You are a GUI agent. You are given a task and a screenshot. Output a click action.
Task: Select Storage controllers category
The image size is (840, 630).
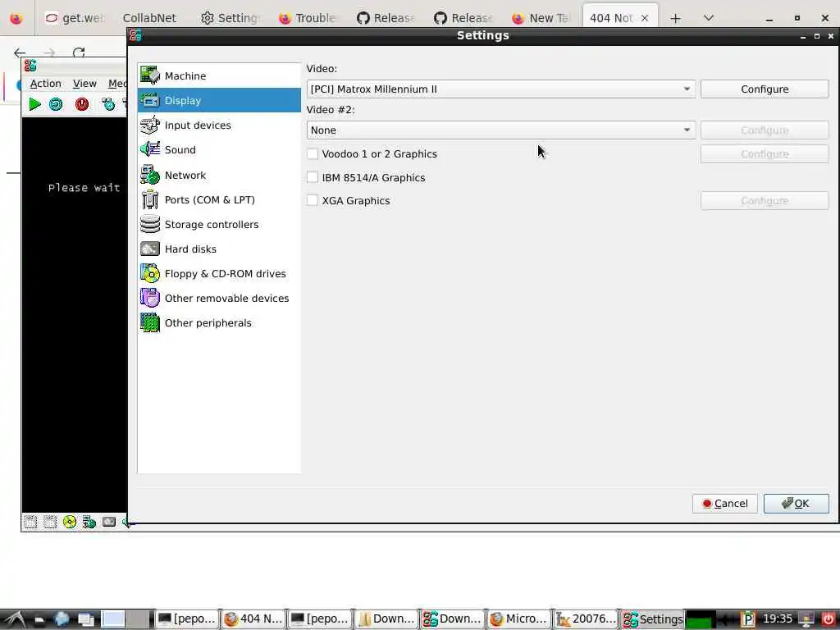(218, 225)
